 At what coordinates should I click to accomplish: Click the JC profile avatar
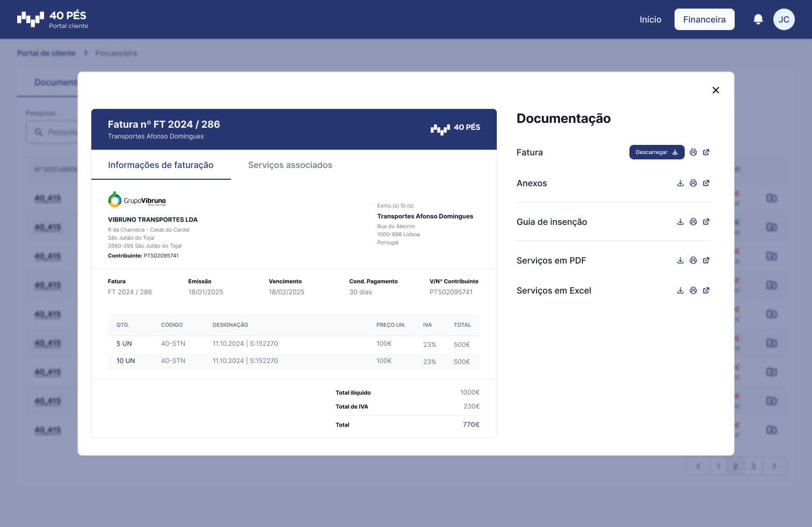coord(784,19)
